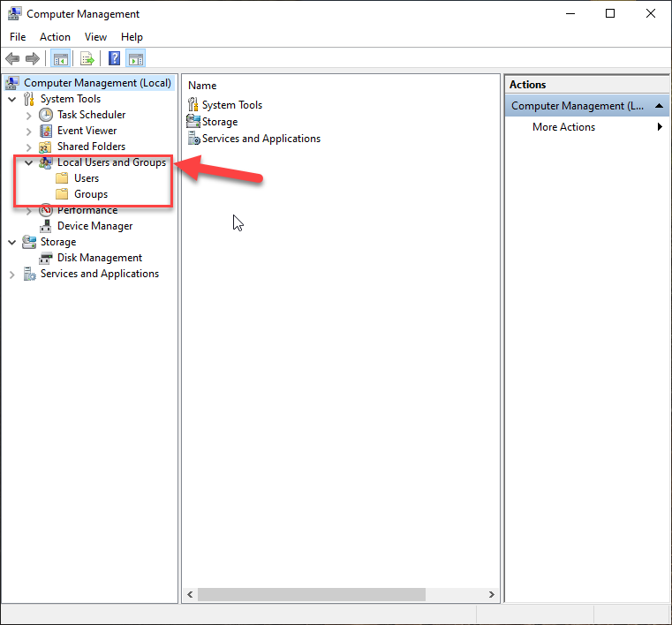Expand the Task Scheduler node
This screenshot has width=672, height=625.
29,115
